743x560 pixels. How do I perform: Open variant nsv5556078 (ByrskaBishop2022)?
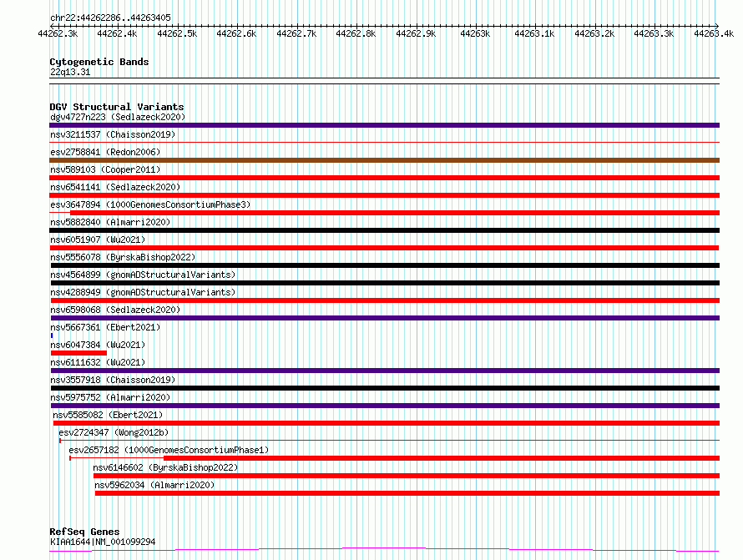(123, 257)
